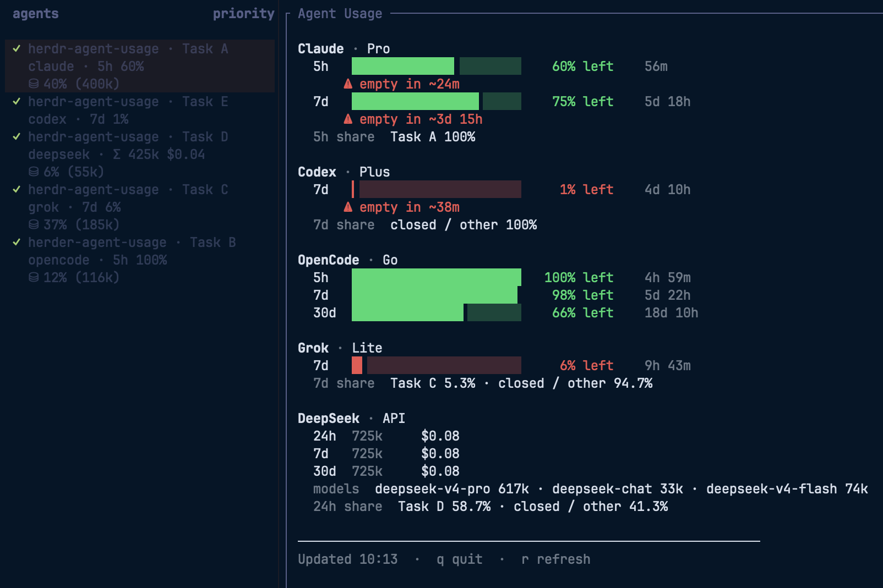Click the checkmark icon beside Task C
Viewport: 883px width, 588px height.
pos(17,189)
